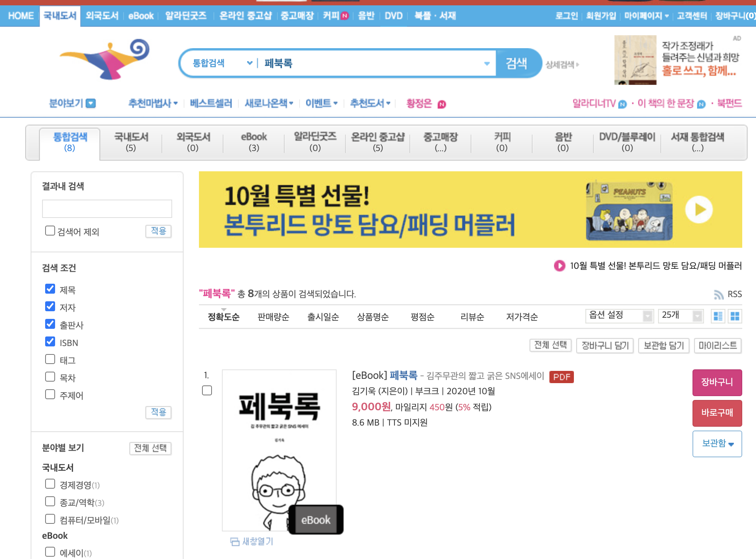Switch to list view layout icon
The width and height of the screenshot is (756, 559).
tap(718, 316)
